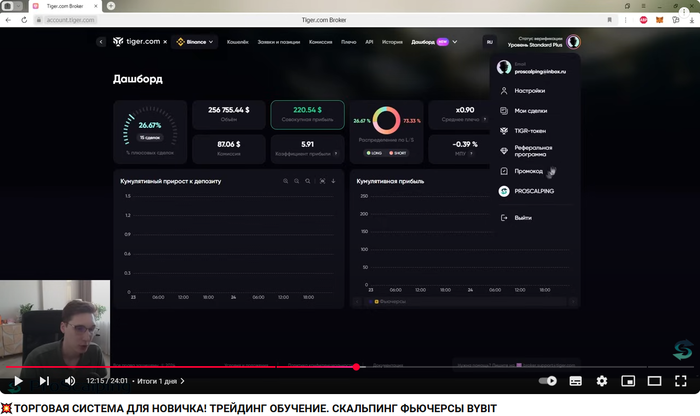Open the Плечо menu item
Viewport: 700px width, 416px height.
[349, 42]
